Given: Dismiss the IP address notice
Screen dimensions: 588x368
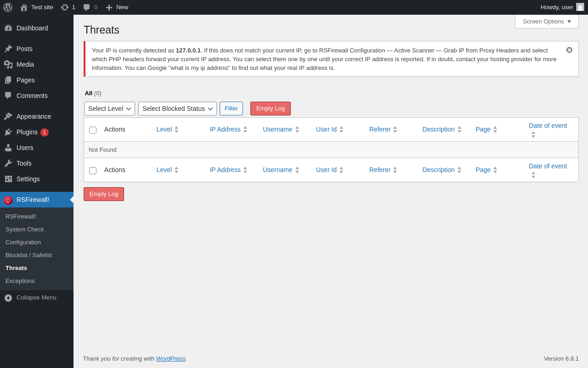Looking at the screenshot, I should (x=569, y=50).
